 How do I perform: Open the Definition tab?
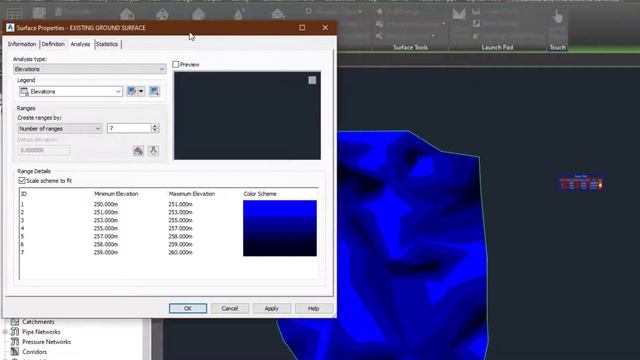pyautogui.click(x=53, y=44)
